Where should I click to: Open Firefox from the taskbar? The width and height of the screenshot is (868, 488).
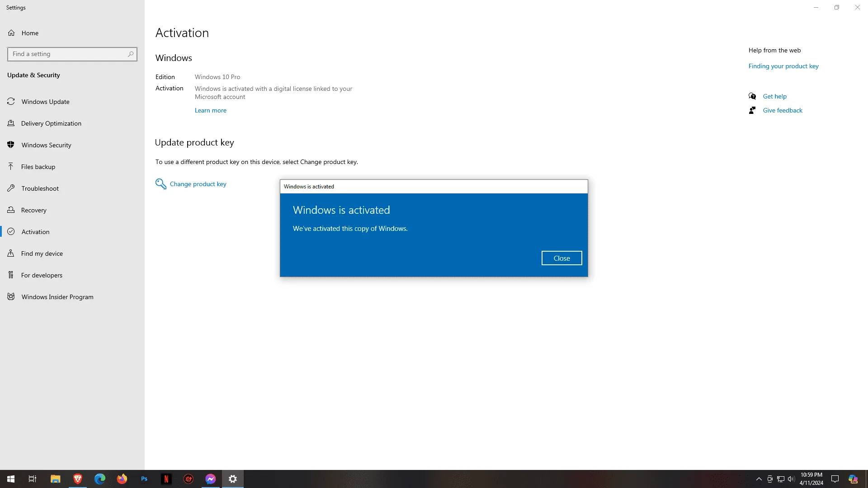click(x=122, y=479)
